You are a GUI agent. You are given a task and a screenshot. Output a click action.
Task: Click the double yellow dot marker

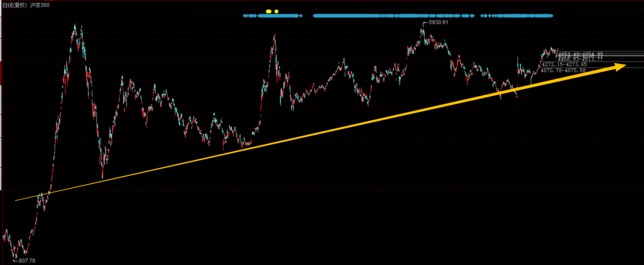click(268, 11)
